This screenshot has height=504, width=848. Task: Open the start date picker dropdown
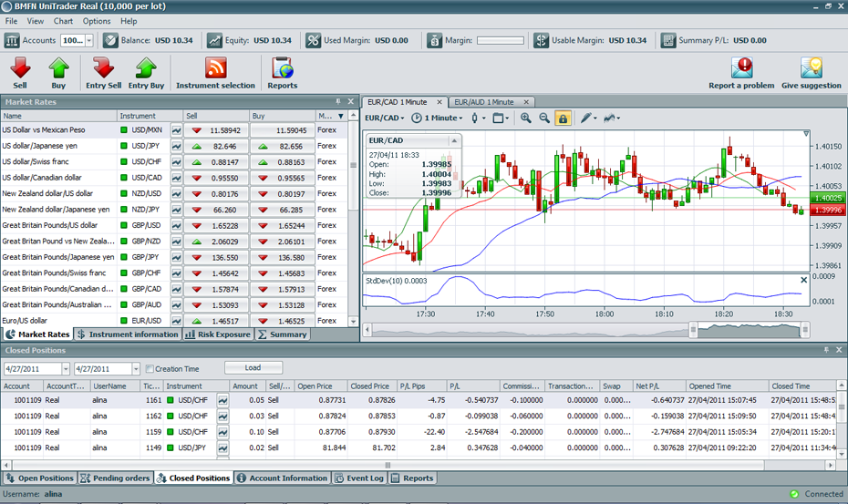tap(66, 369)
